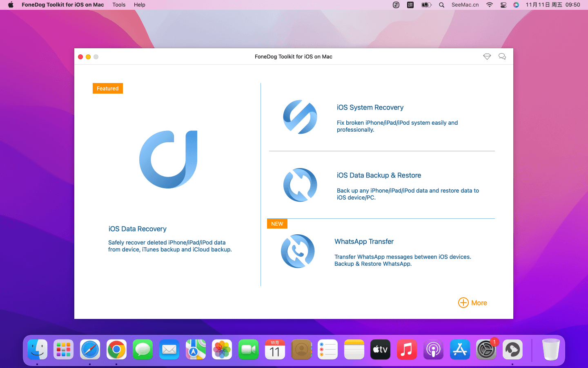Open Control Center in the menu bar

click(x=503, y=5)
